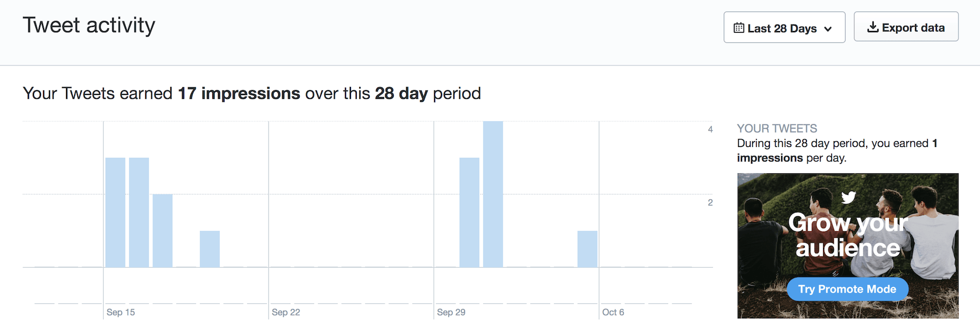Image resolution: width=980 pixels, height=330 pixels.
Task: Click the download arrow icon on Export data
Action: click(x=873, y=27)
